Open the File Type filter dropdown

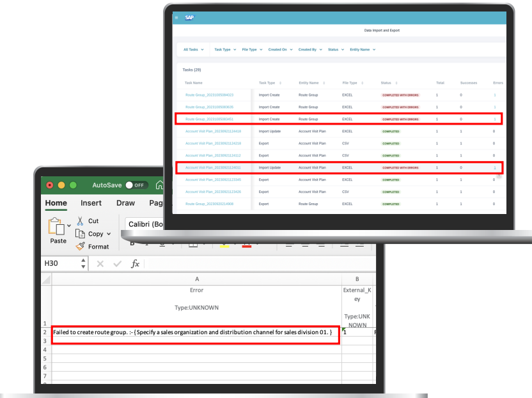click(x=252, y=49)
